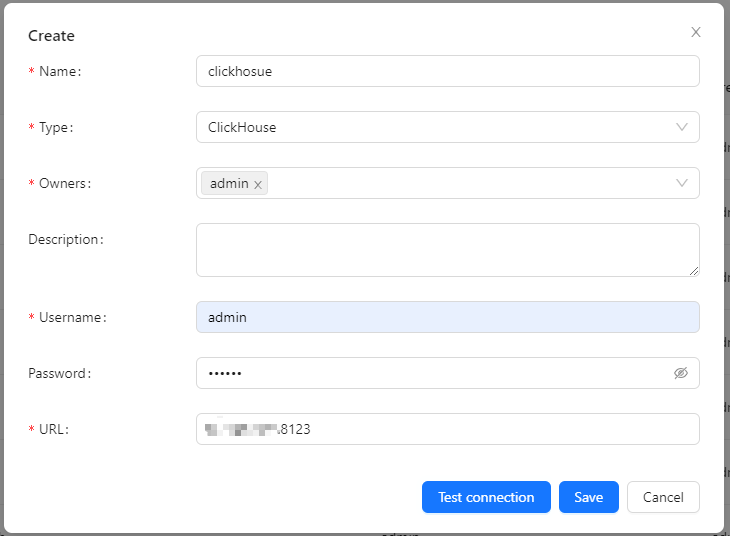Image resolution: width=730 pixels, height=536 pixels.
Task: Click into the Password input field
Action: click(x=430, y=373)
